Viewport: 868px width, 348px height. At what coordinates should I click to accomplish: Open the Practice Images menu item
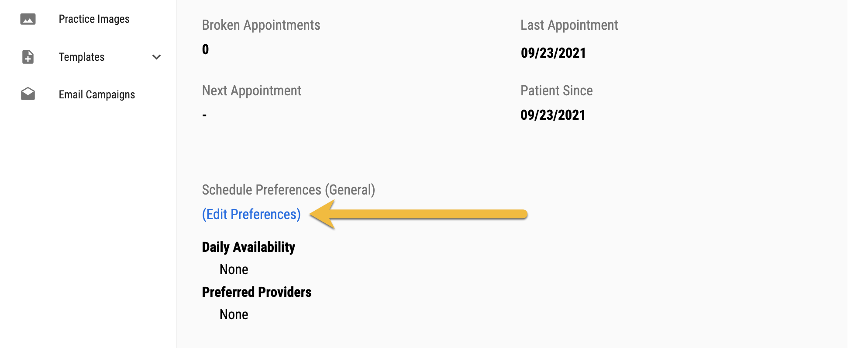[x=94, y=19]
